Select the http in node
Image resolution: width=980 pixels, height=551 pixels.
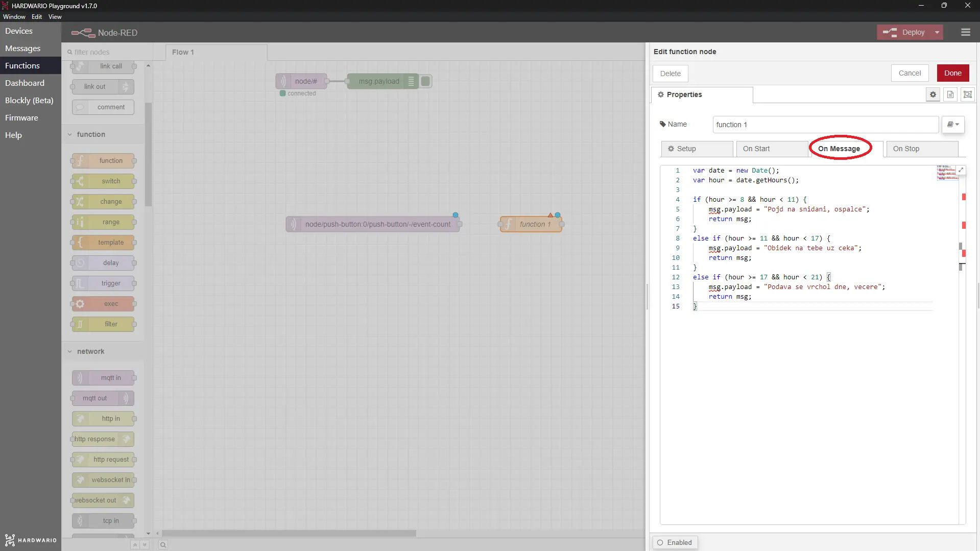pyautogui.click(x=103, y=419)
